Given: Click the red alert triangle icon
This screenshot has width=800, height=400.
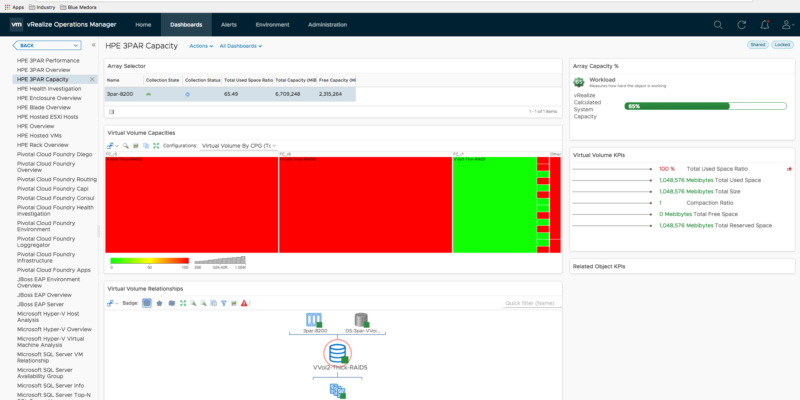Looking at the screenshot, I should point(244,303).
